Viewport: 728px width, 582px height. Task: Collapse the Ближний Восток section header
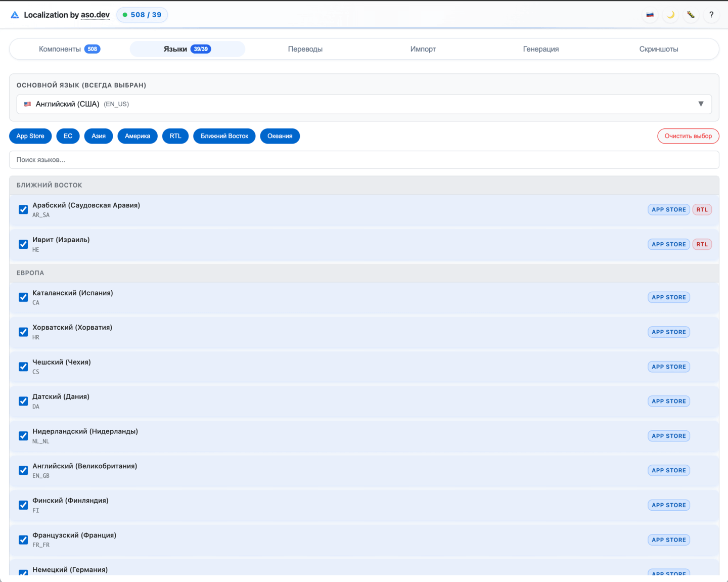(x=364, y=185)
